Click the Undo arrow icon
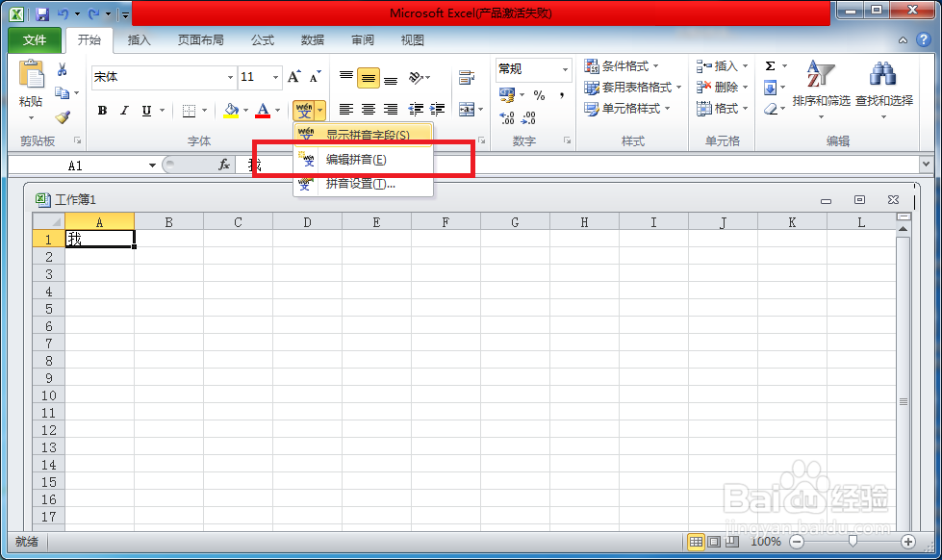This screenshot has height=560, width=942. point(64,13)
